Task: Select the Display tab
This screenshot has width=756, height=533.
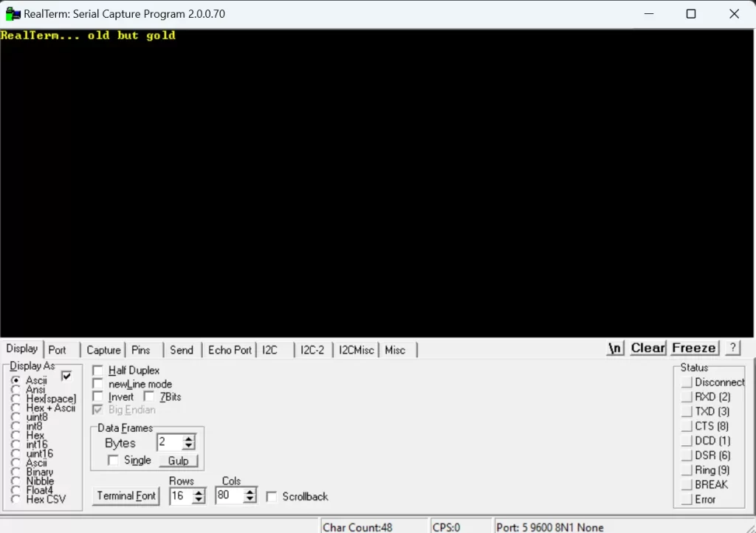Action: tap(22, 348)
